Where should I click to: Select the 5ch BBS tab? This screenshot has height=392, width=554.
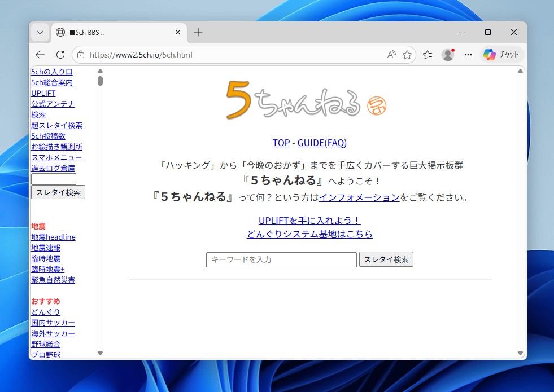tap(113, 33)
